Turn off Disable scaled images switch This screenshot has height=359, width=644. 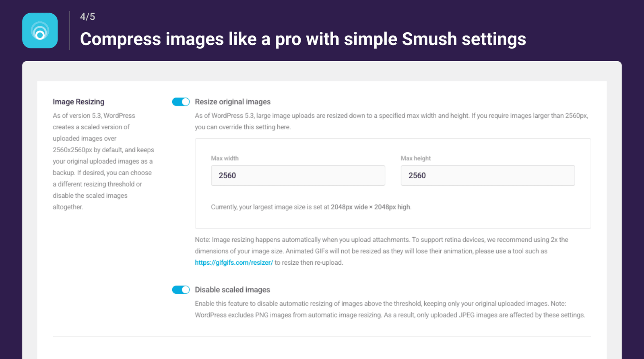coord(181,290)
